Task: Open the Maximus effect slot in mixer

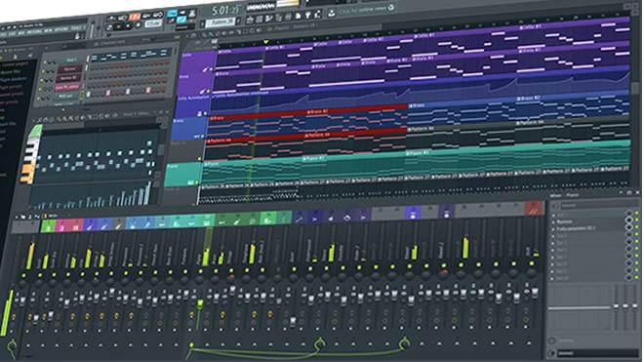Action: point(564,221)
